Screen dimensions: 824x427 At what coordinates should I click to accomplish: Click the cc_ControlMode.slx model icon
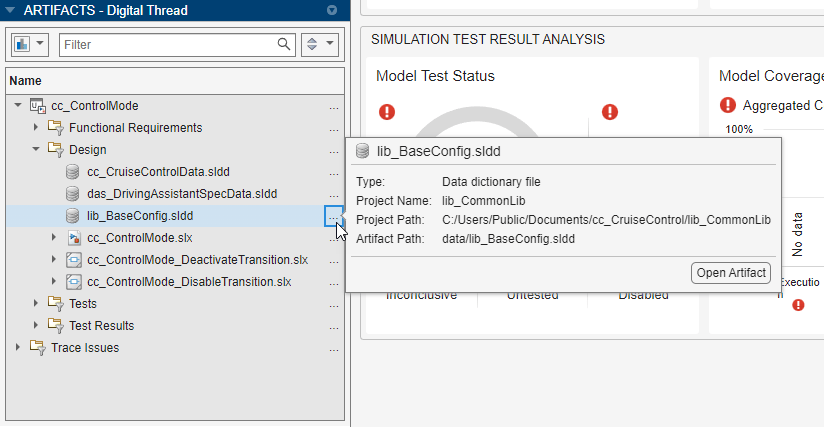coord(74,238)
